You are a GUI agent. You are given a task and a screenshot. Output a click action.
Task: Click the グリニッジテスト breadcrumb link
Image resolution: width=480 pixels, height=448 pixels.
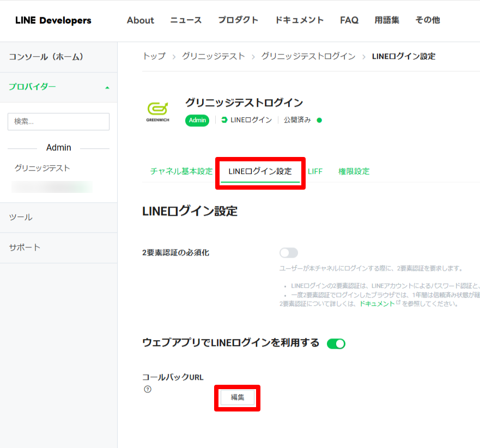214,56
